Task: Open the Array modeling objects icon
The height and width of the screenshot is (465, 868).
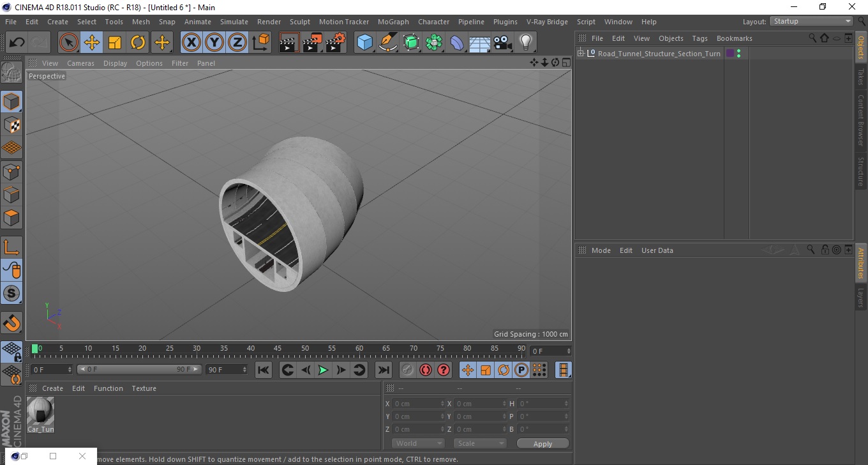Action: coord(434,43)
